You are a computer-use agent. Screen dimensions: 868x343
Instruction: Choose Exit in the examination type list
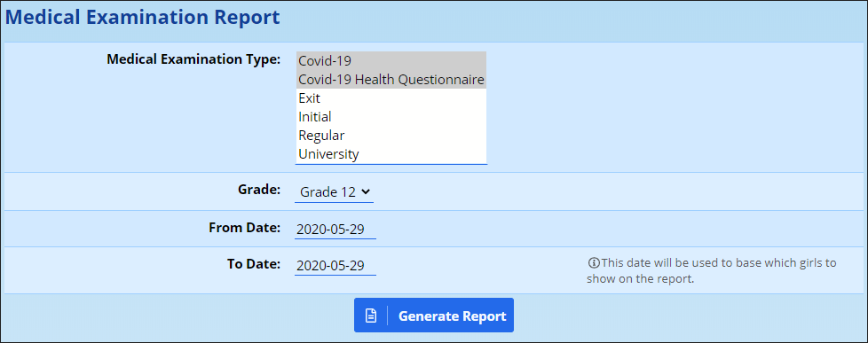pyautogui.click(x=391, y=97)
